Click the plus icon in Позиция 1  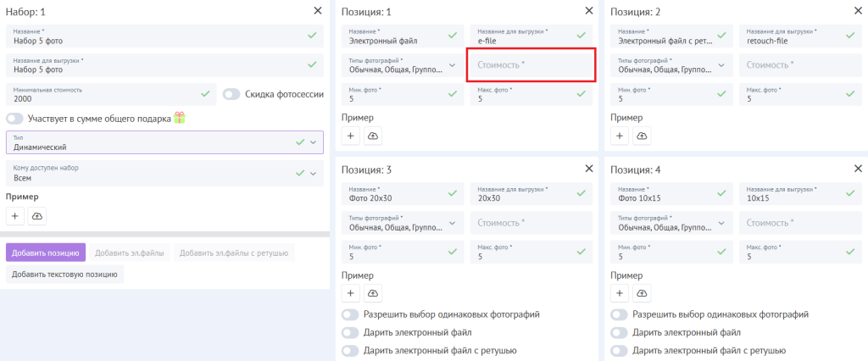(351, 136)
